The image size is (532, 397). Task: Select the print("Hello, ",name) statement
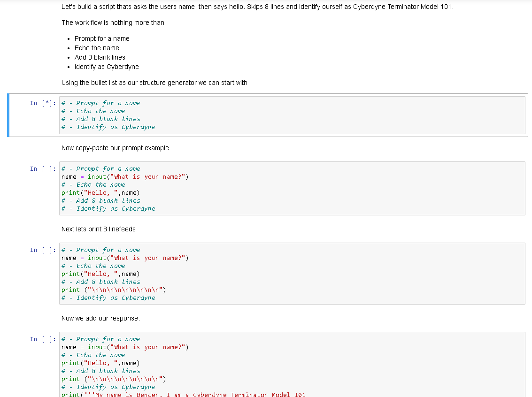click(100, 192)
